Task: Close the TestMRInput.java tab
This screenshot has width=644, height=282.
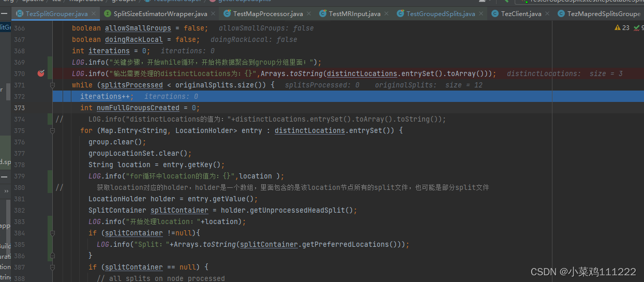Action: point(386,14)
